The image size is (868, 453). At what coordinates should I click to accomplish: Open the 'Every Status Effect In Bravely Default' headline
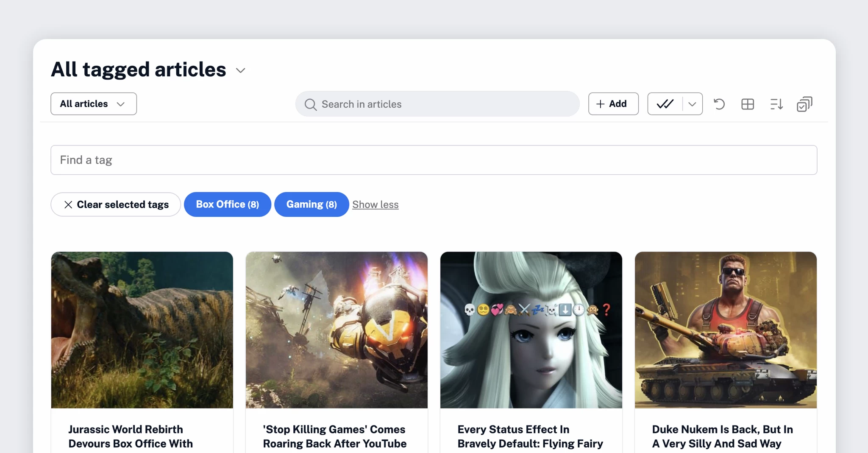click(530, 436)
